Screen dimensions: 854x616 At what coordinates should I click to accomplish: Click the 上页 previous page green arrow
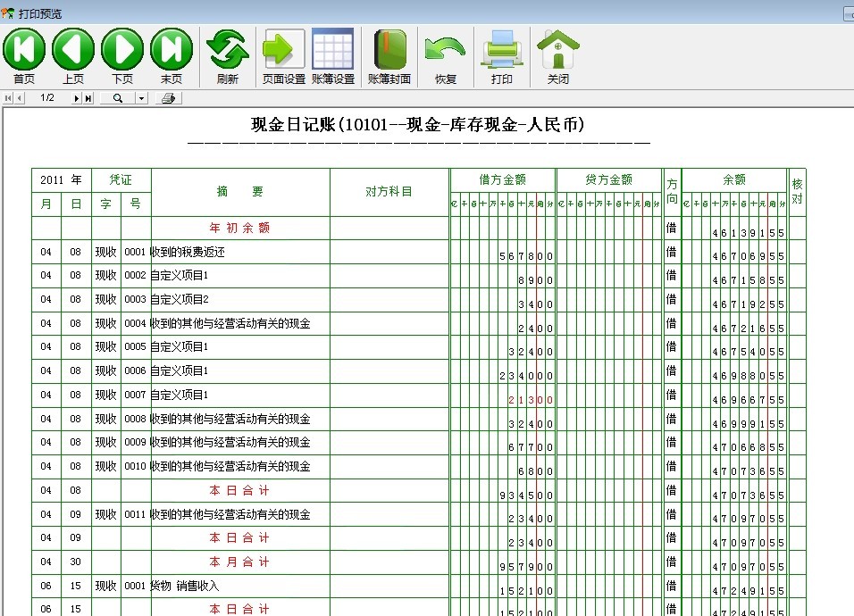pos(73,56)
